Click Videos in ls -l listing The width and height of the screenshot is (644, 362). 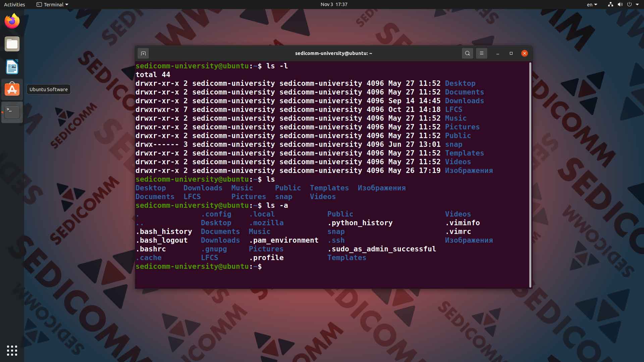click(458, 162)
